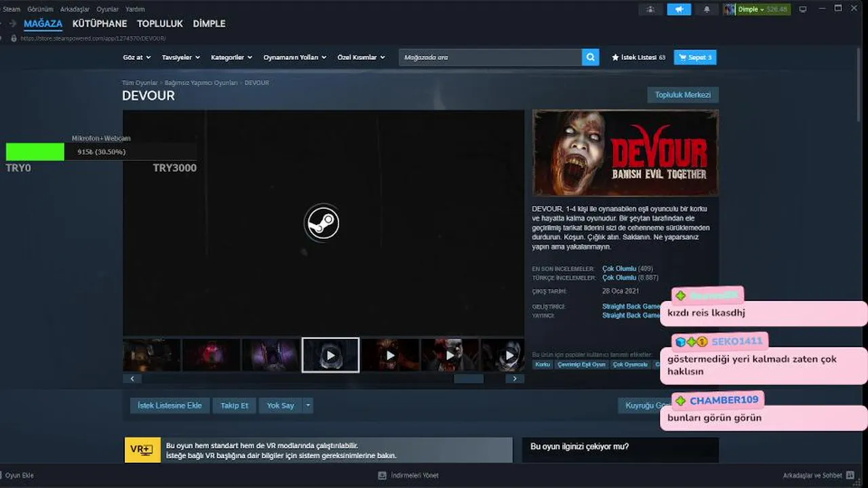Play the sixth video thumbnail

click(x=450, y=355)
